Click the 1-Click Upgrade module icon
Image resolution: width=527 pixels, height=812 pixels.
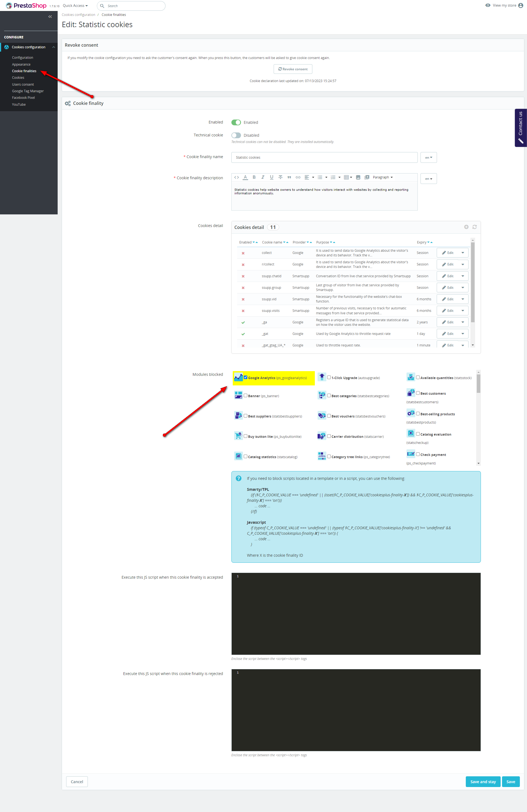[x=322, y=377]
